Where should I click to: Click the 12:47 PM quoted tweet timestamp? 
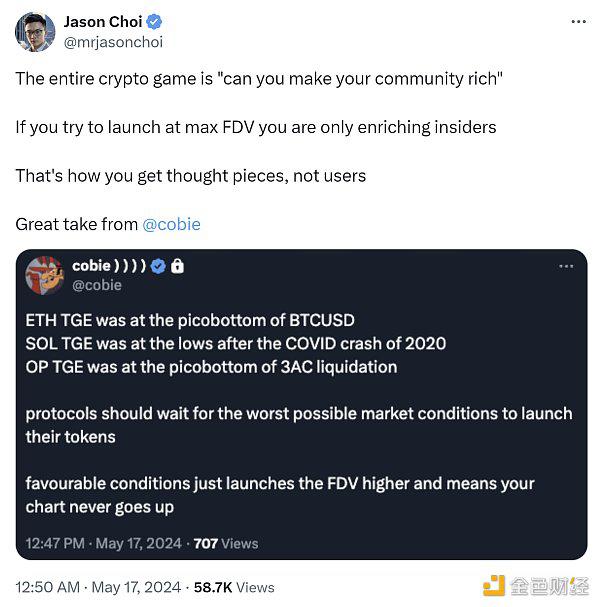point(103,544)
